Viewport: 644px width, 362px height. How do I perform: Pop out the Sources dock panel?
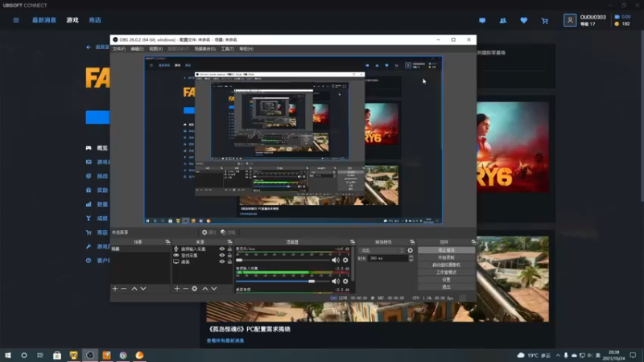229,242
